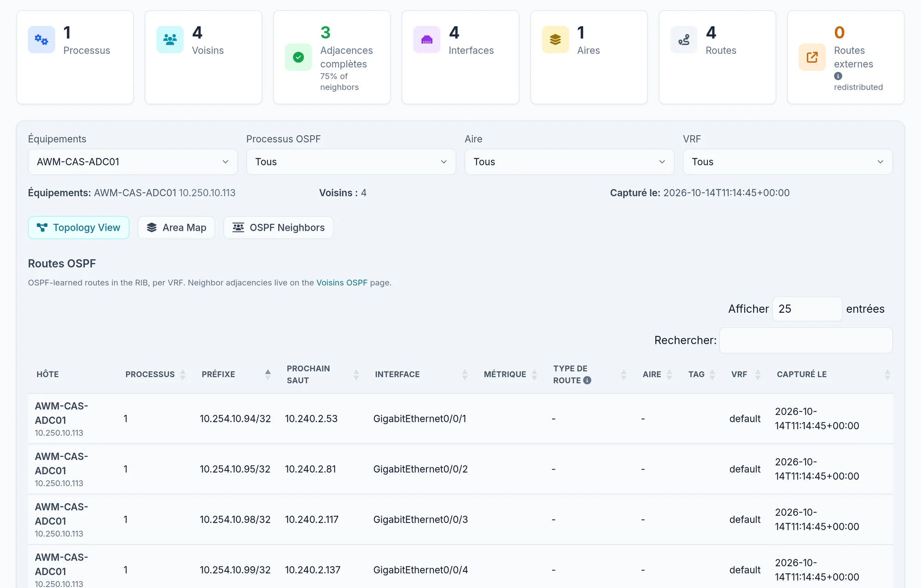Click info icon beside Type de Route
Screen dimensions: 921x588
coord(587,380)
